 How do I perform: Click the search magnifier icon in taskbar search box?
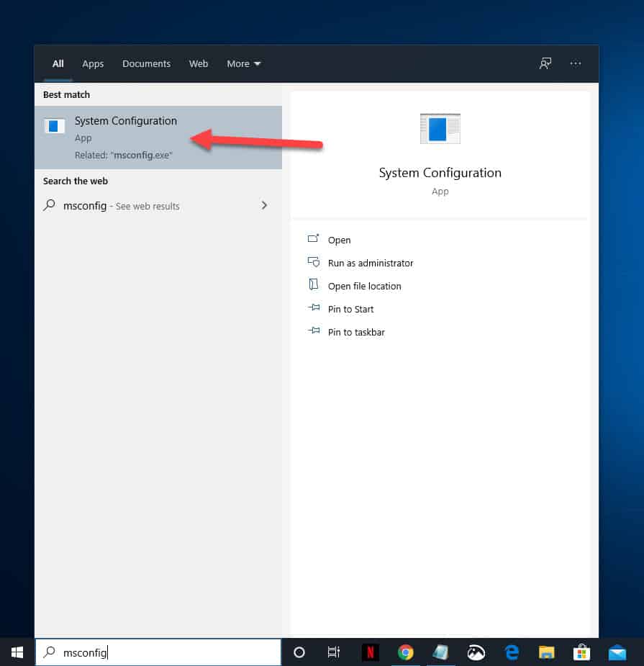[49, 652]
